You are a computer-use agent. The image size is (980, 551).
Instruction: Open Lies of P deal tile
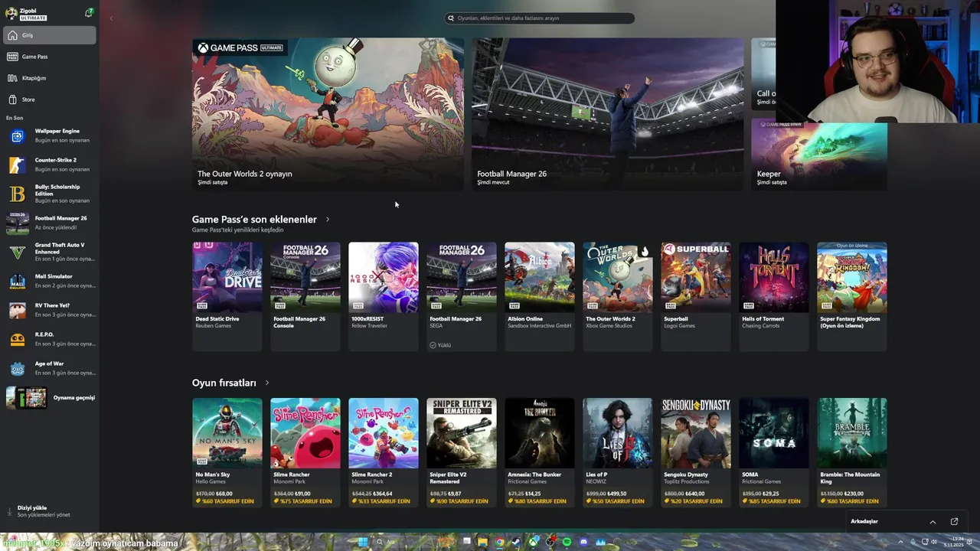coord(618,452)
